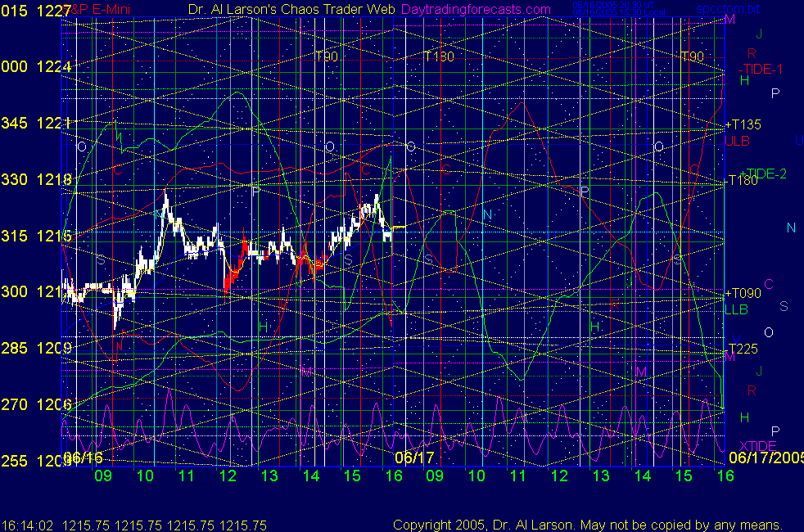Click the "06/16" date label on the time axis
This screenshot has height=532, width=804.
(x=84, y=458)
